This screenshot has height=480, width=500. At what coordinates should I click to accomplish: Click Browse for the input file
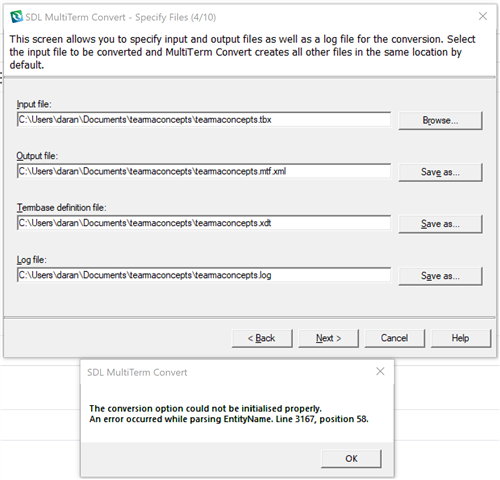pyautogui.click(x=440, y=120)
